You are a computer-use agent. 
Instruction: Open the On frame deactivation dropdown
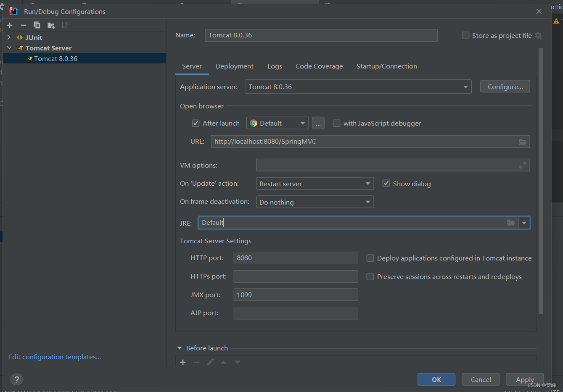click(315, 202)
